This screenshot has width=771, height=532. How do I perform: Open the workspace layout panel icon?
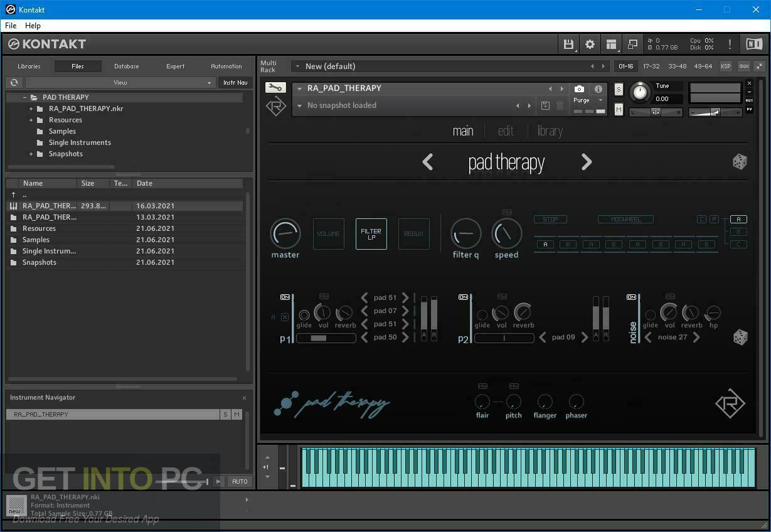point(611,44)
